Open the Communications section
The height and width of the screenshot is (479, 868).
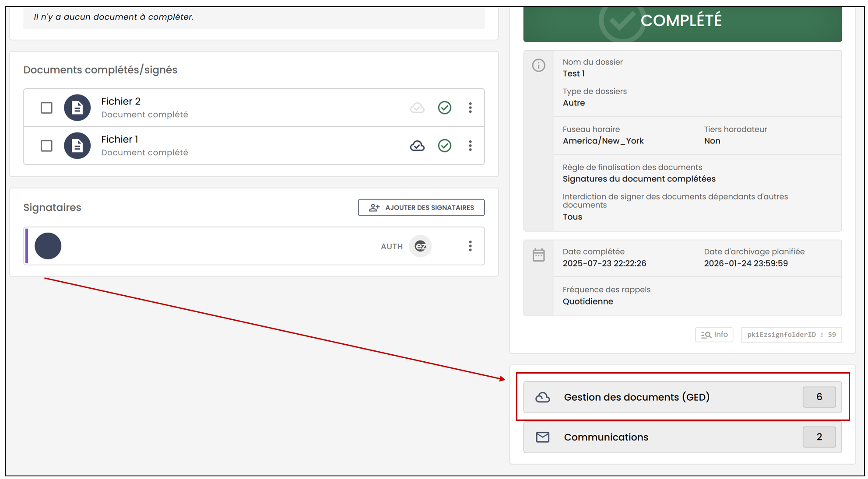pyautogui.click(x=682, y=437)
